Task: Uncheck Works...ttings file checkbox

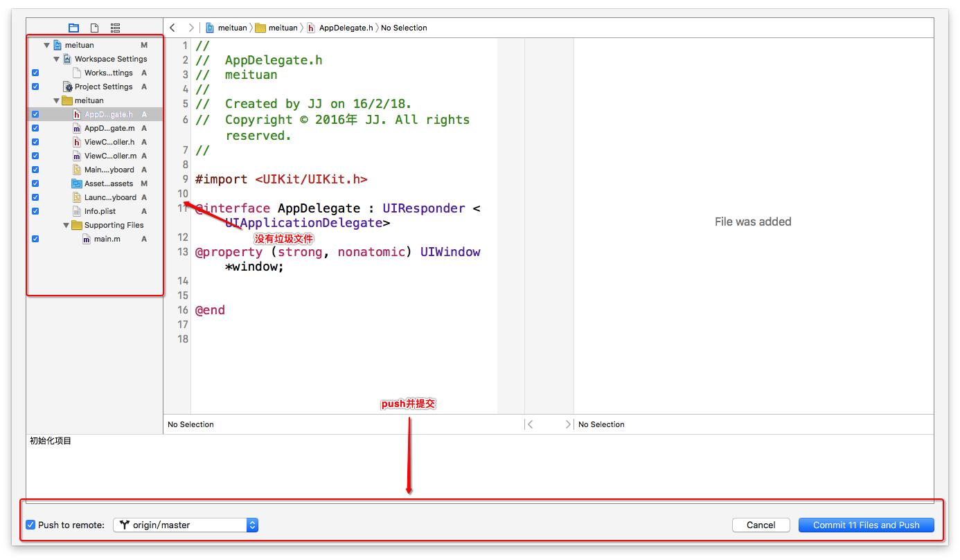Action: point(35,73)
